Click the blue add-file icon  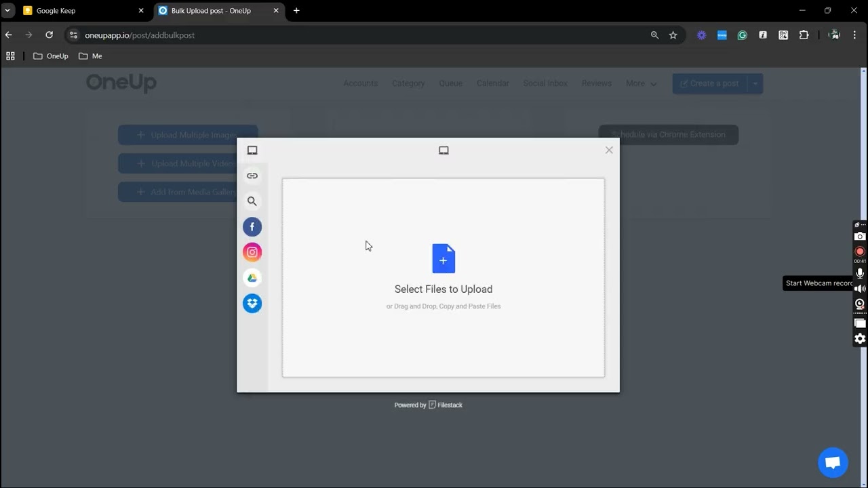pyautogui.click(x=443, y=258)
